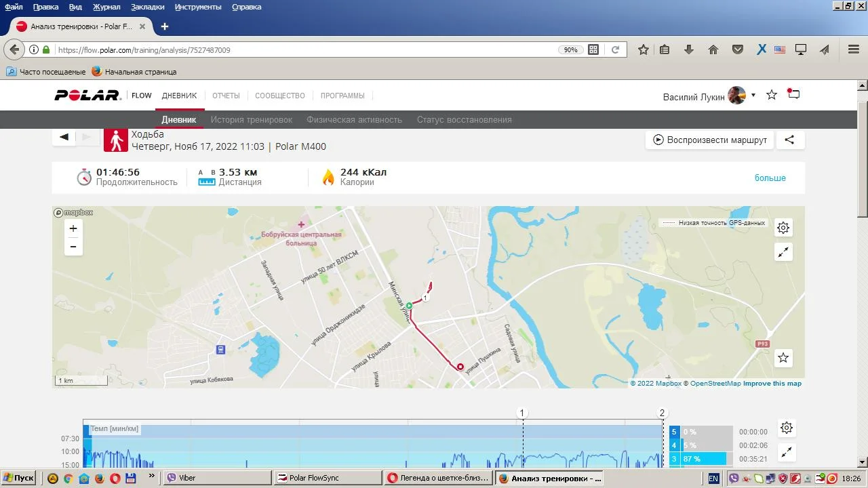
Task: Click the favorites star beside the user name
Action: pyautogui.click(x=772, y=95)
